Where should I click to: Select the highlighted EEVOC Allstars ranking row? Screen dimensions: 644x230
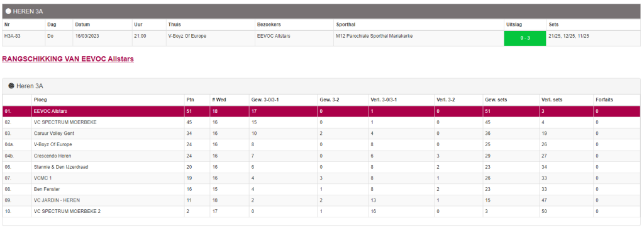[321, 111]
